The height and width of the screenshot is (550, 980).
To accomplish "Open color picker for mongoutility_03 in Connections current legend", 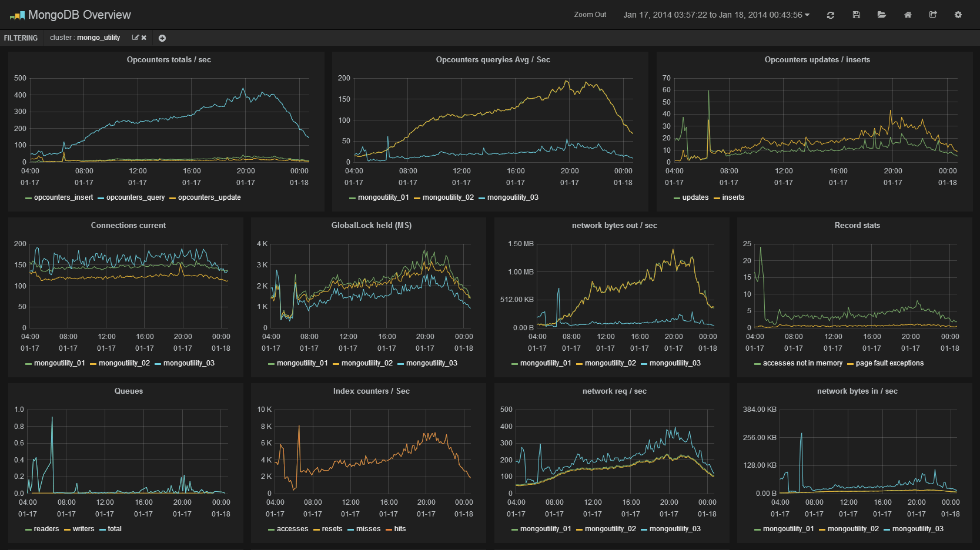I will (158, 364).
